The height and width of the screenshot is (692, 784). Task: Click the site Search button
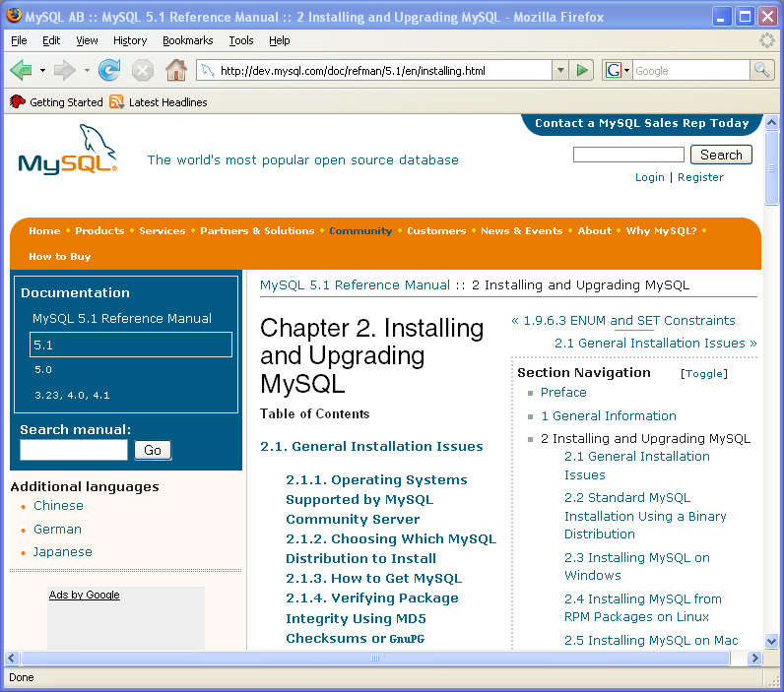pos(721,155)
